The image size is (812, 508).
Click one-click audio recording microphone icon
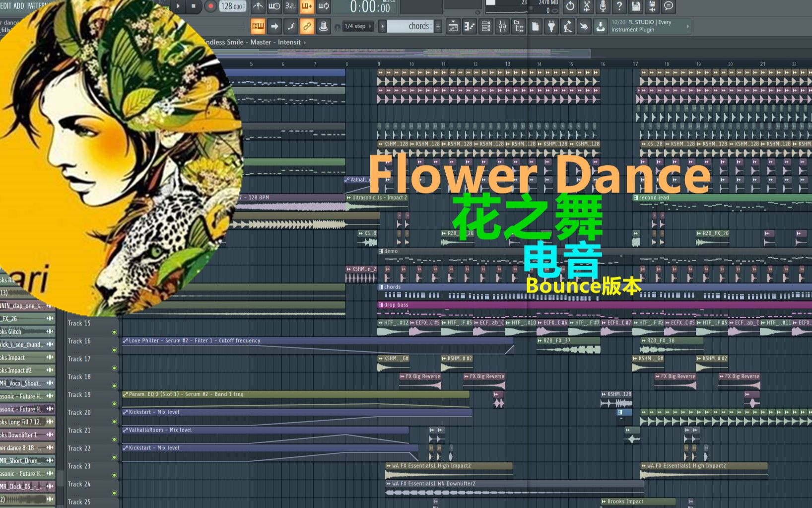pos(603,6)
